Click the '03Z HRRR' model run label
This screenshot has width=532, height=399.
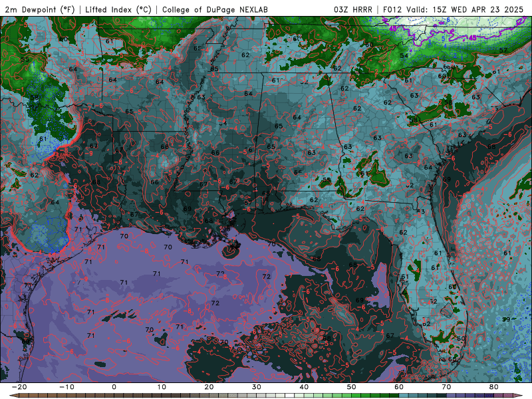tap(353, 9)
